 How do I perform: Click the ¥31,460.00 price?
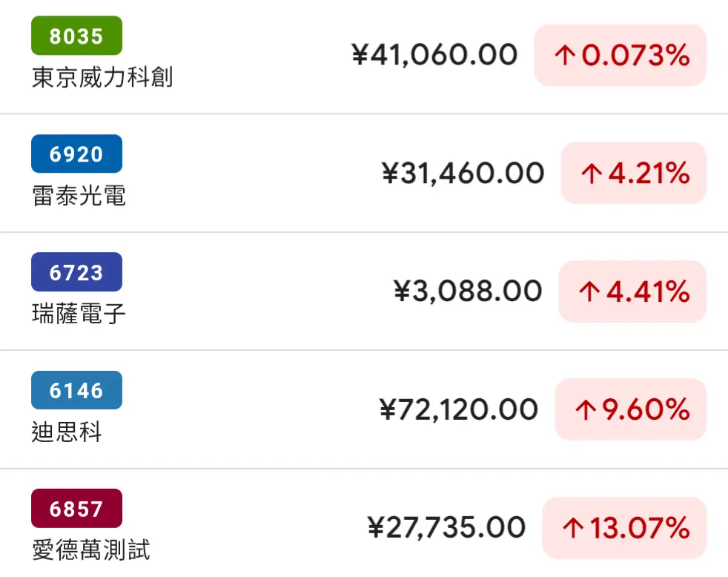(x=463, y=173)
